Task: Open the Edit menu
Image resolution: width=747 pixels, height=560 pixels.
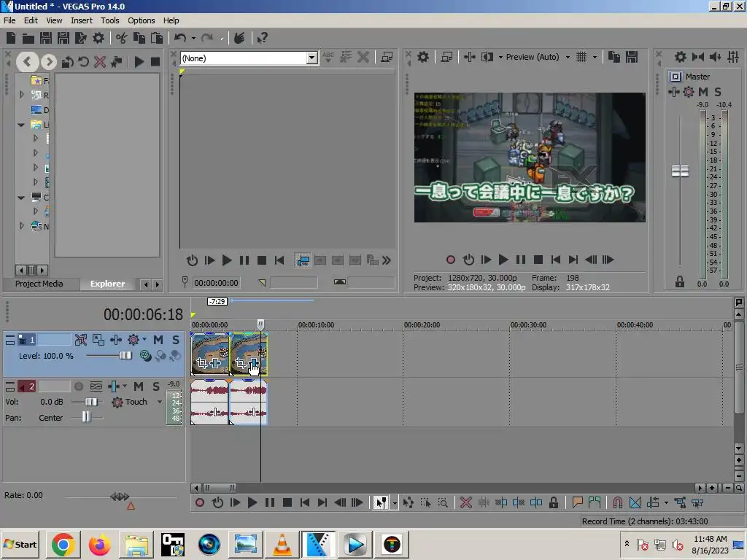Action: (x=31, y=20)
